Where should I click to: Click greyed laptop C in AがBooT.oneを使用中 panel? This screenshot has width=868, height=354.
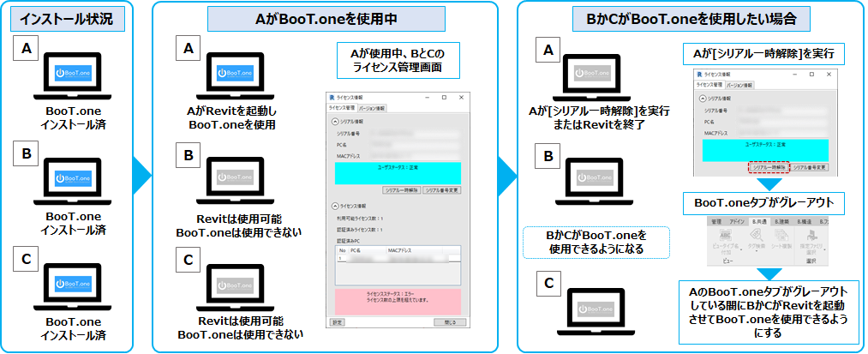click(234, 286)
